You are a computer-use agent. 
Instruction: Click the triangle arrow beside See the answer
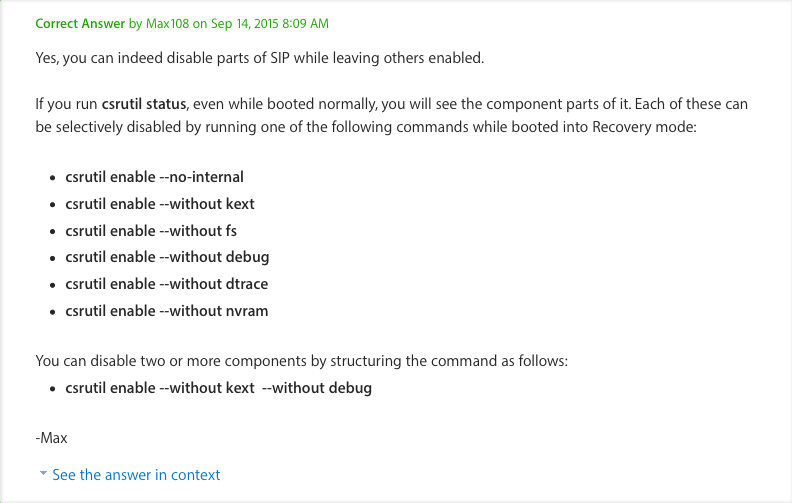43,473
